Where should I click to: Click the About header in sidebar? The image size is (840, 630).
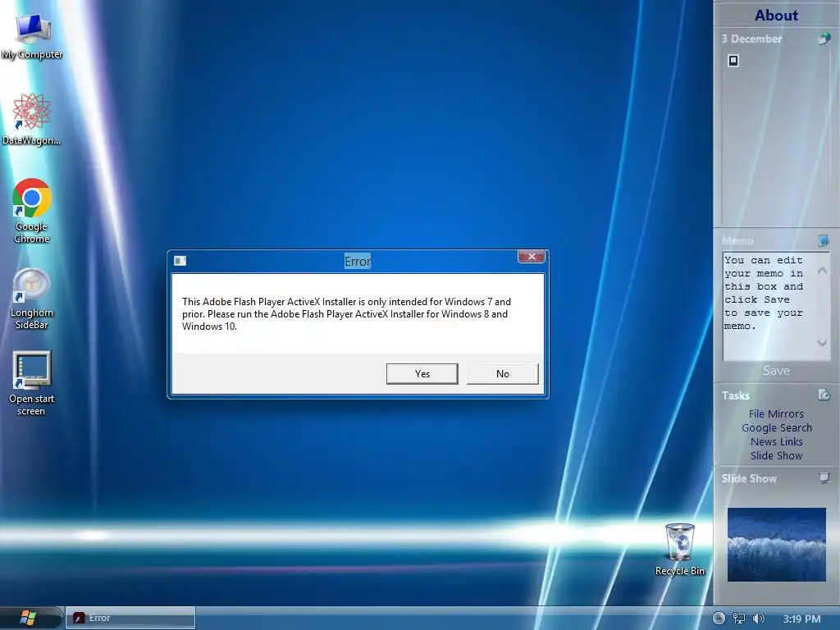pos(776,16)
